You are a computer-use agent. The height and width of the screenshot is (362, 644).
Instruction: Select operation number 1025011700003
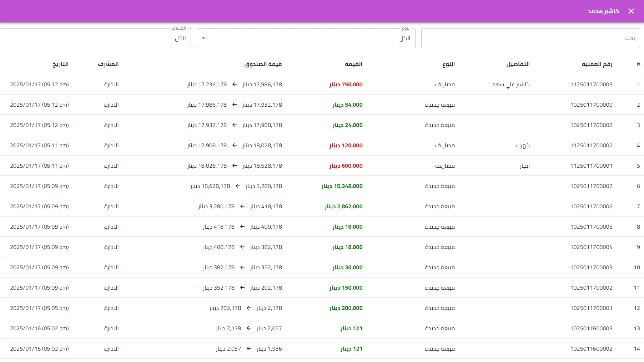tap(591, 267)
